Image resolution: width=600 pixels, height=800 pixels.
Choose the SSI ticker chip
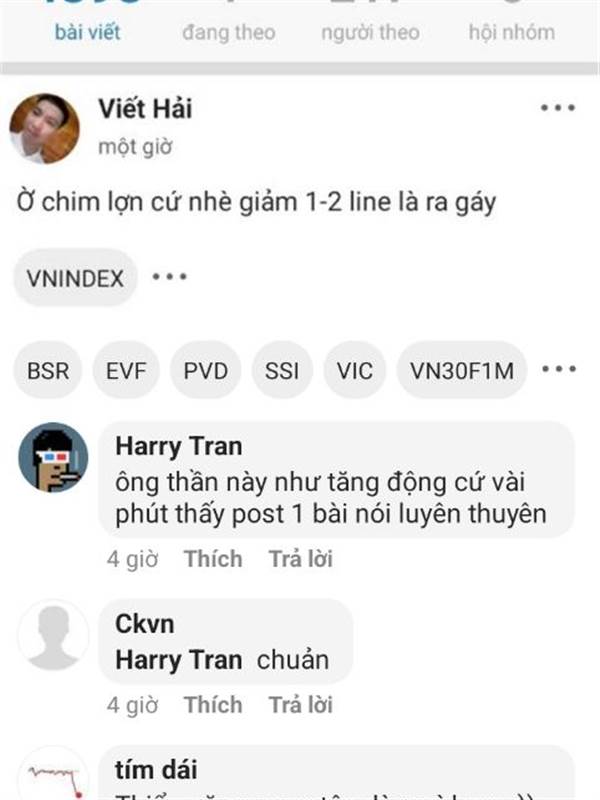282,370
